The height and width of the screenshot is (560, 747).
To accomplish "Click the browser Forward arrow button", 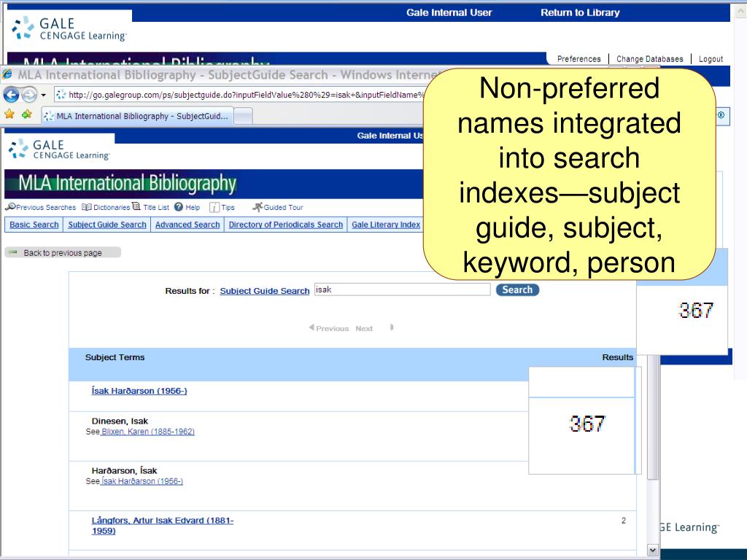I will [x=29, y=95].
